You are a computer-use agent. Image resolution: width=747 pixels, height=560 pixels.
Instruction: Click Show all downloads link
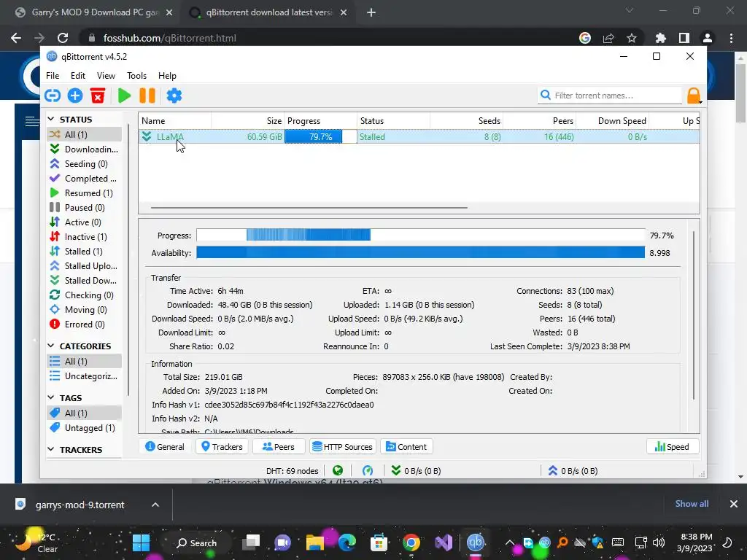[692, 504]
